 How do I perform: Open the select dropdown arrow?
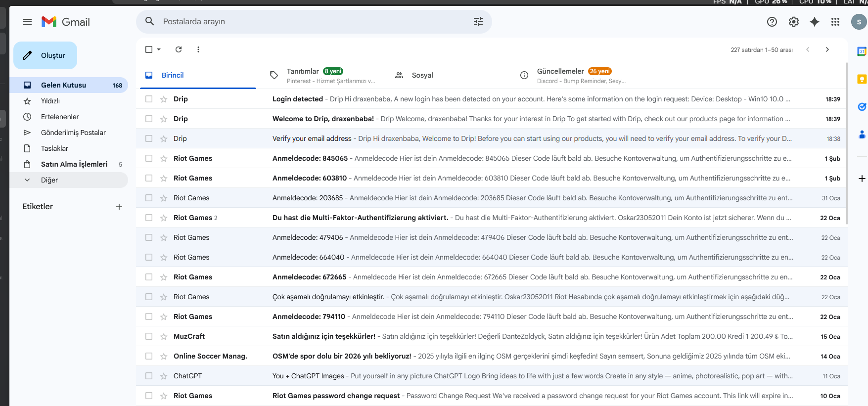tap(159, 49)
